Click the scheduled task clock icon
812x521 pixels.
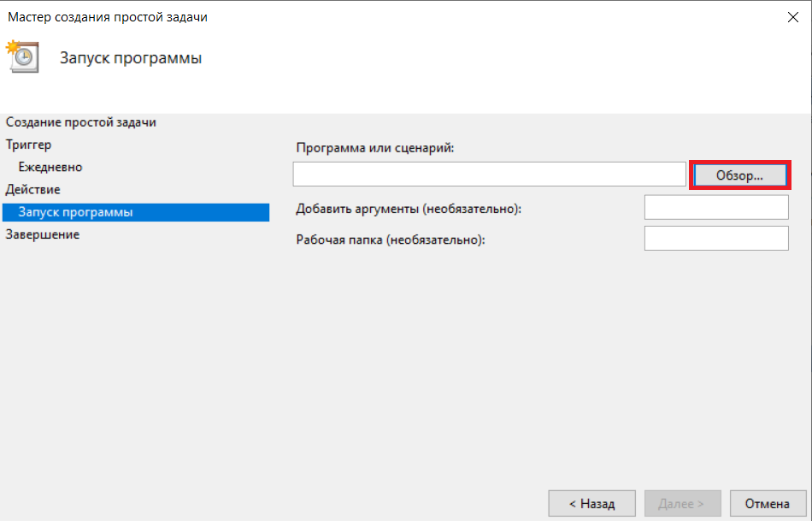23,56
